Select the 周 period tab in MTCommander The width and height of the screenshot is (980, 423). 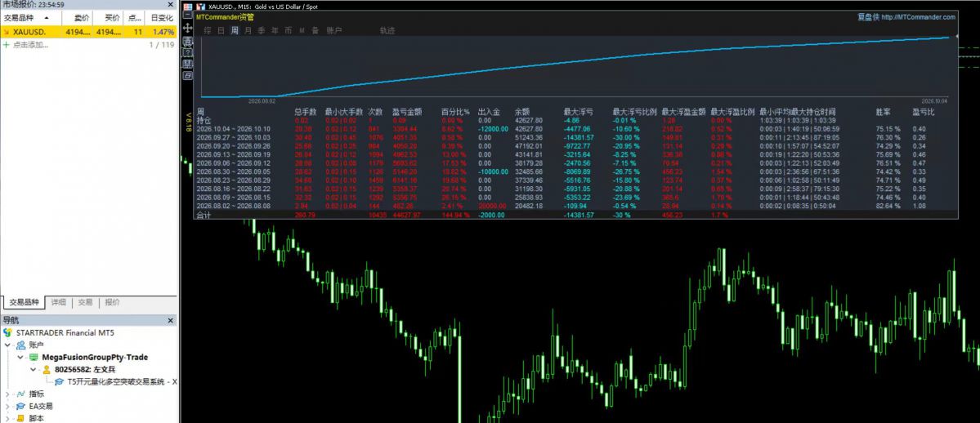click(x=235, y=30)
